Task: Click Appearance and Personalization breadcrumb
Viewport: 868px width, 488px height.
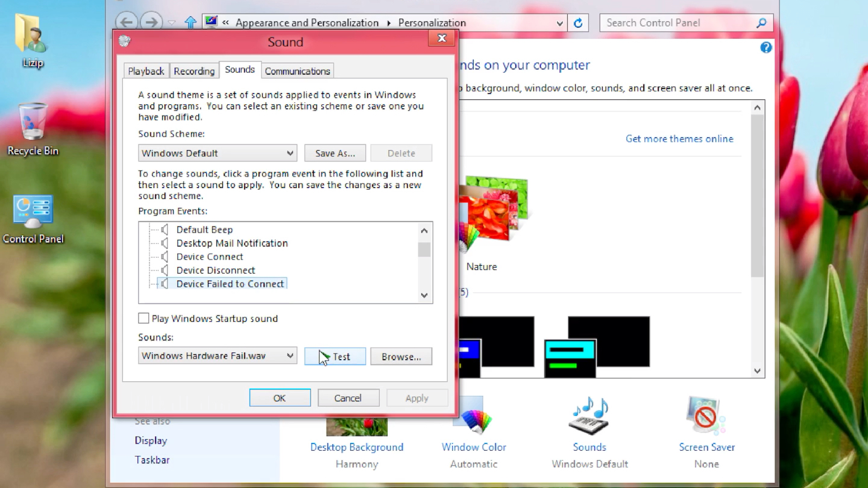Action: (307, 23)
